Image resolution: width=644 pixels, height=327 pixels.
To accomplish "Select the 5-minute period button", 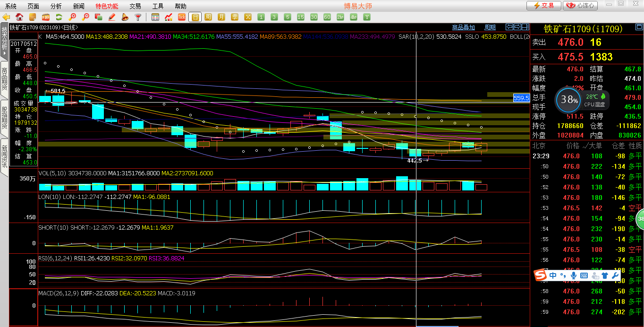I will pyautogui.click(x=288, y=17).
